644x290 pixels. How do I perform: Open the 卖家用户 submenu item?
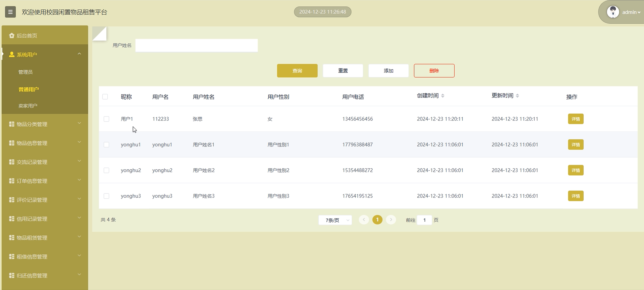pyautogui.click(x=28, y=106)
